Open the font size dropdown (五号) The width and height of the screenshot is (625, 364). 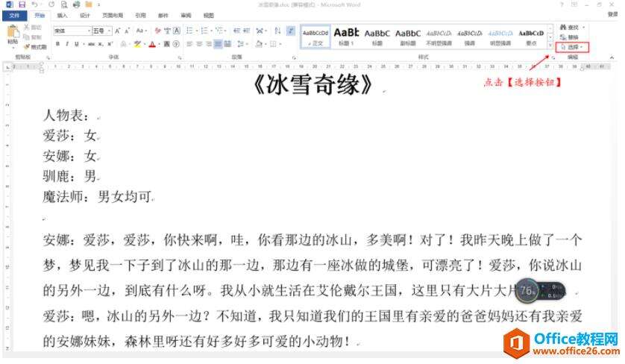pos(109,31)
